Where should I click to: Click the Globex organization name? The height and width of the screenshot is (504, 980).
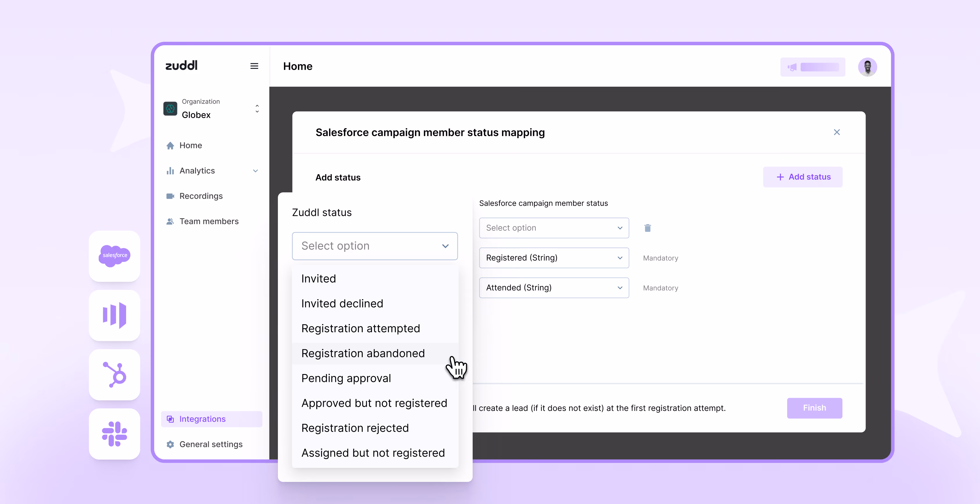pos(196,115)
